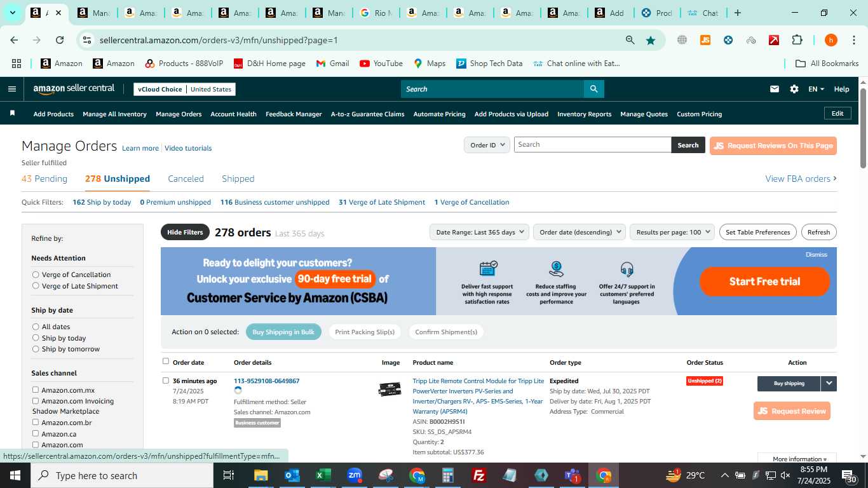Open the Order date (descending) sort dropdown

[x=580, y=232]
